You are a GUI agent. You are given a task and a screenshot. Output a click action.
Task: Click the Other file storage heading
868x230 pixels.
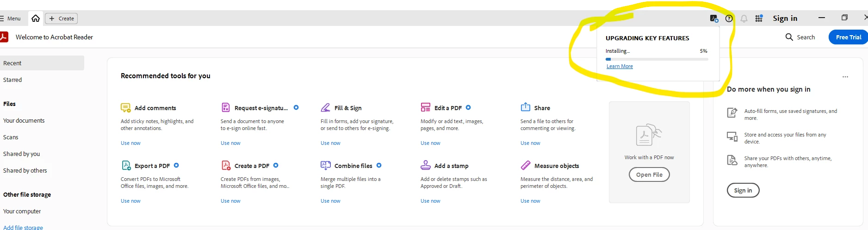(27, 194)
